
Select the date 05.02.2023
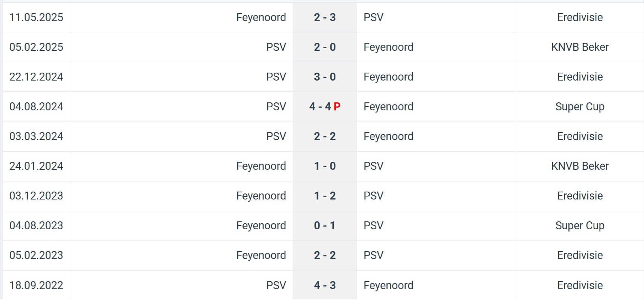coord(36,255)
